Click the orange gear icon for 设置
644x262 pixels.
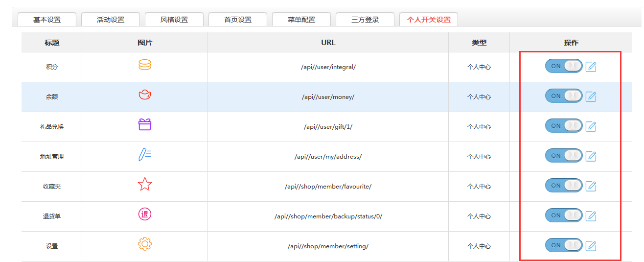click(x=145, y=244)
